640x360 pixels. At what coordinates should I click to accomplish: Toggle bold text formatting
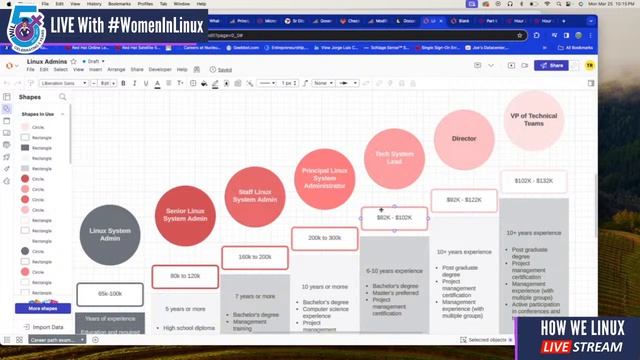tap(123, 83)
